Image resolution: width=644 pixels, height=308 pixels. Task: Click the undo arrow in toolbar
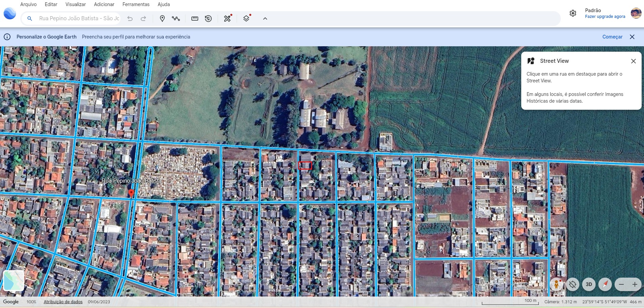tap(130, 19)
